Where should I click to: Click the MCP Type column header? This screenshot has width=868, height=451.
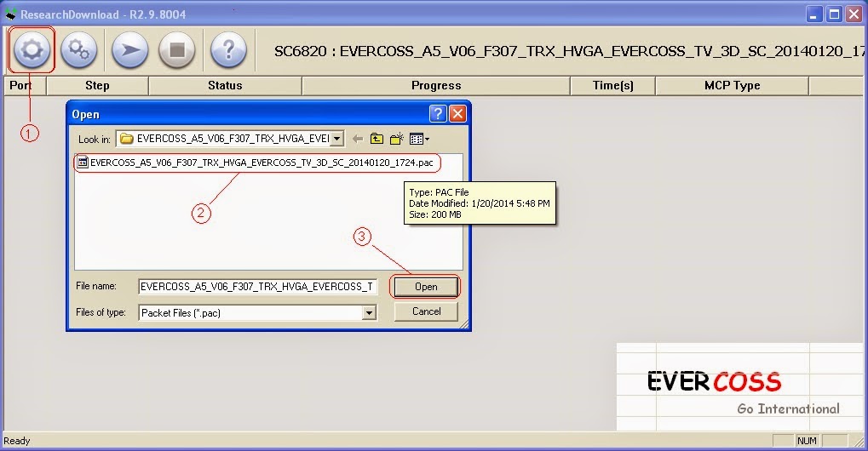[733, 86]
